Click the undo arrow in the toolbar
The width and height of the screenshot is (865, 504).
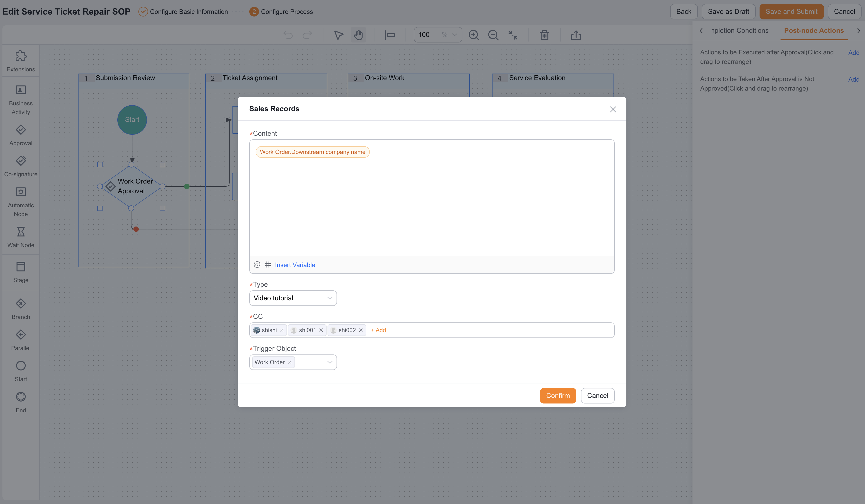(x=288, y=35)
